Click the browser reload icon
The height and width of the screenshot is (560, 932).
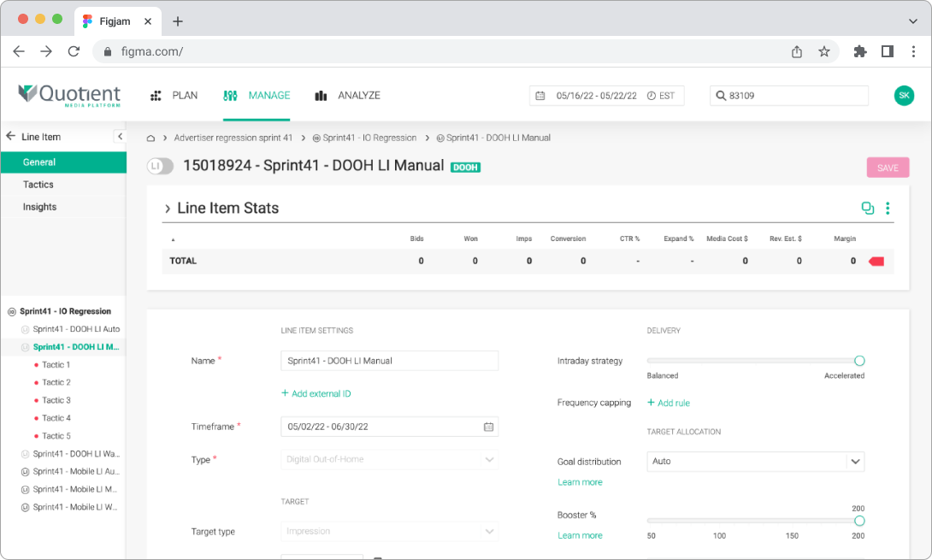click(74, 51)
